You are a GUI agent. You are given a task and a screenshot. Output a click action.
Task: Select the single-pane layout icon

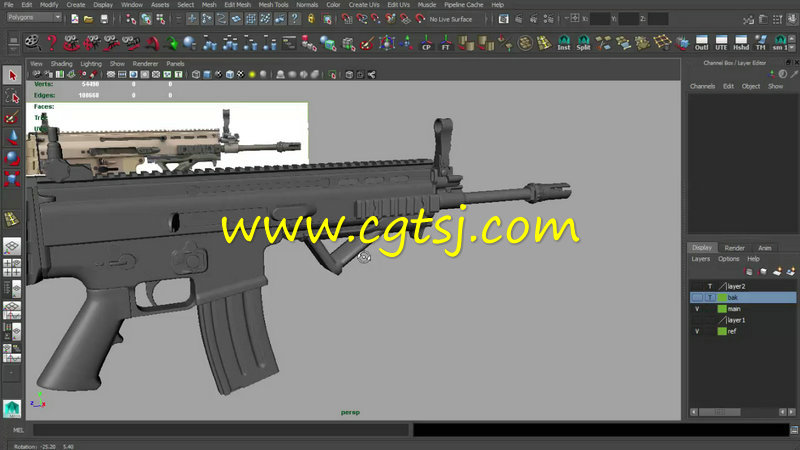tap(12, 246)
